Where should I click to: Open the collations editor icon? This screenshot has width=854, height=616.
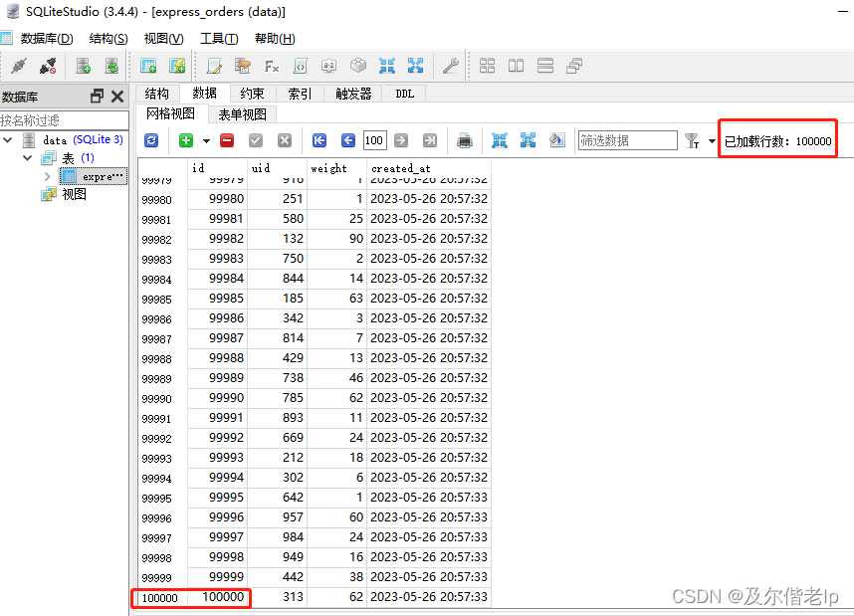click(301, 66)
